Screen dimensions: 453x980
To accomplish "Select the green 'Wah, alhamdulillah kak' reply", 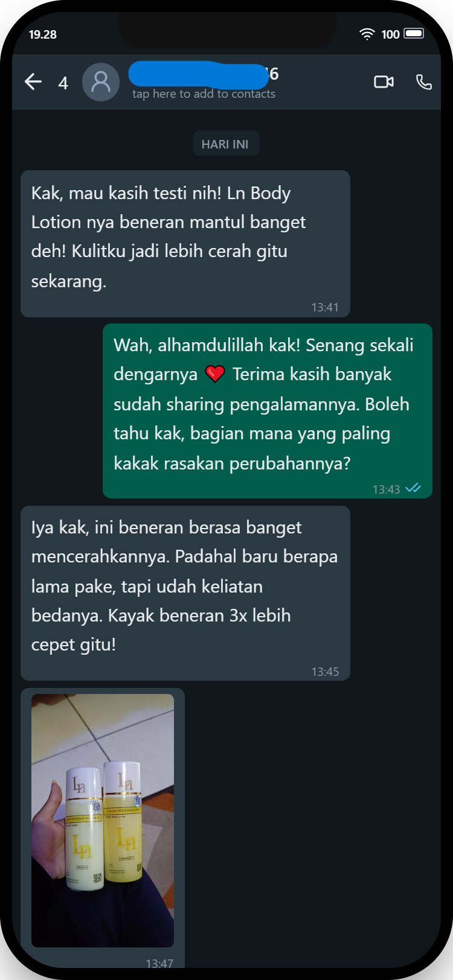I will tap(268, 411).
